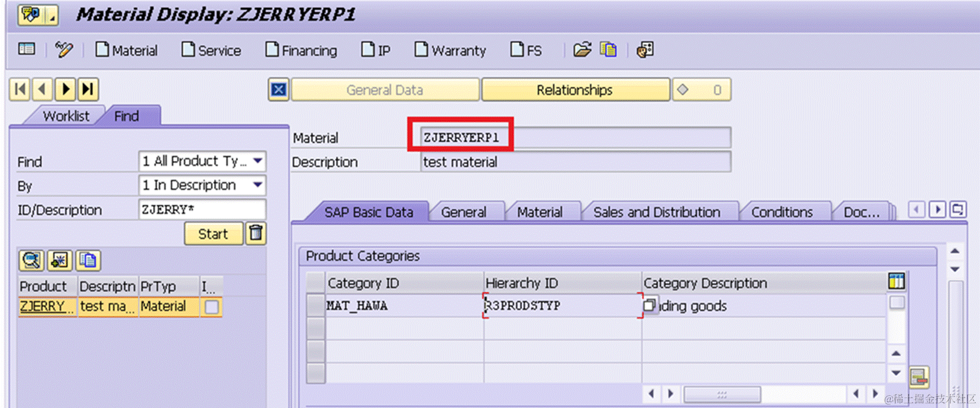980x408 pixels.
Task: Open Relationships view
Action: [x=575, y=90]
